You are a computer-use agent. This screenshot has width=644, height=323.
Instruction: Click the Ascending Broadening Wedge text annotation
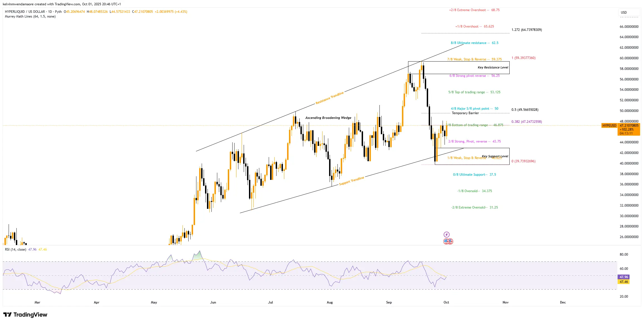(x=328, y=118)
